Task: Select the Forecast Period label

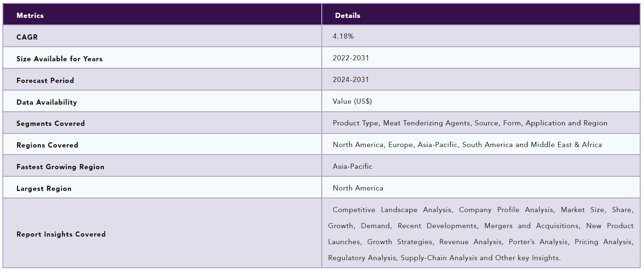Action: [x=45, y=81]
